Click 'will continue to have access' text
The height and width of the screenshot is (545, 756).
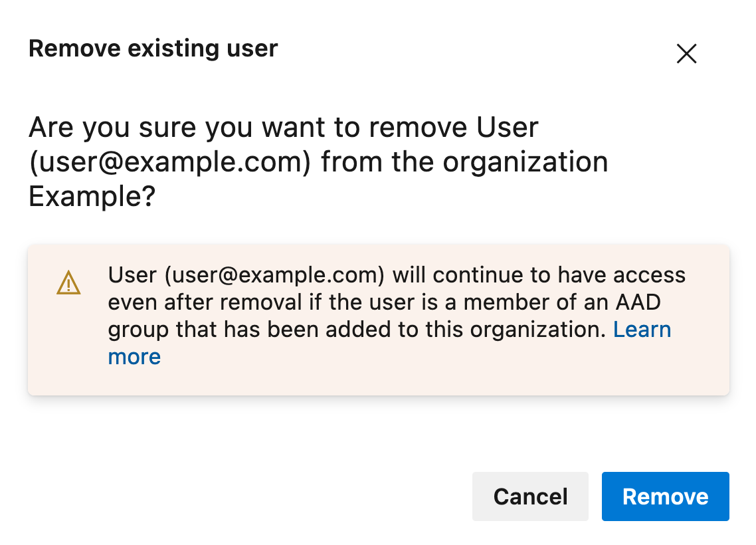[x=539, y=275]
